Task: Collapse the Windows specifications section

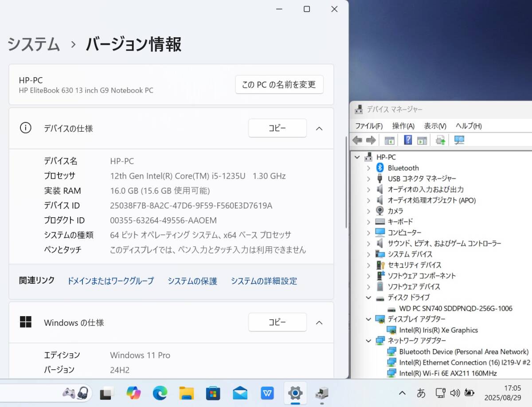Action: 319,322
